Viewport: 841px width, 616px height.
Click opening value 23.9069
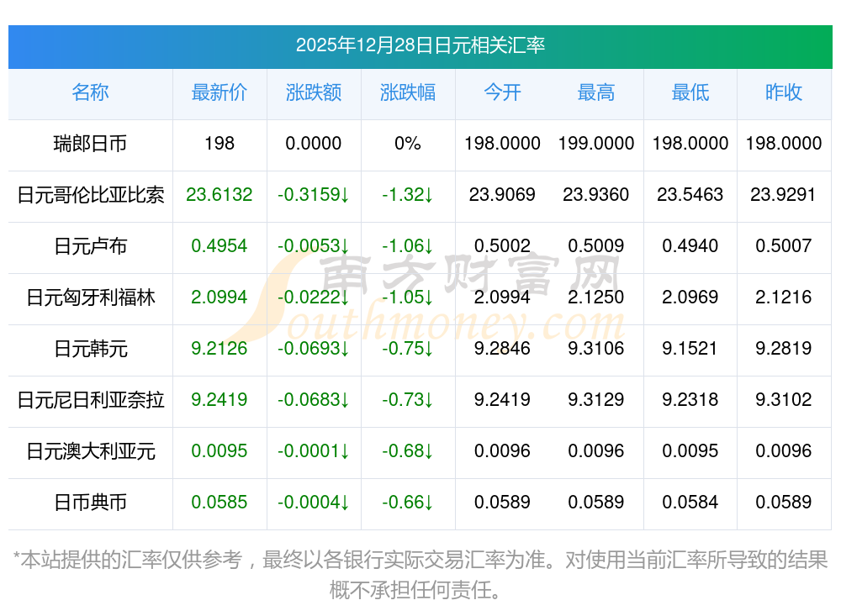[502, 195]
